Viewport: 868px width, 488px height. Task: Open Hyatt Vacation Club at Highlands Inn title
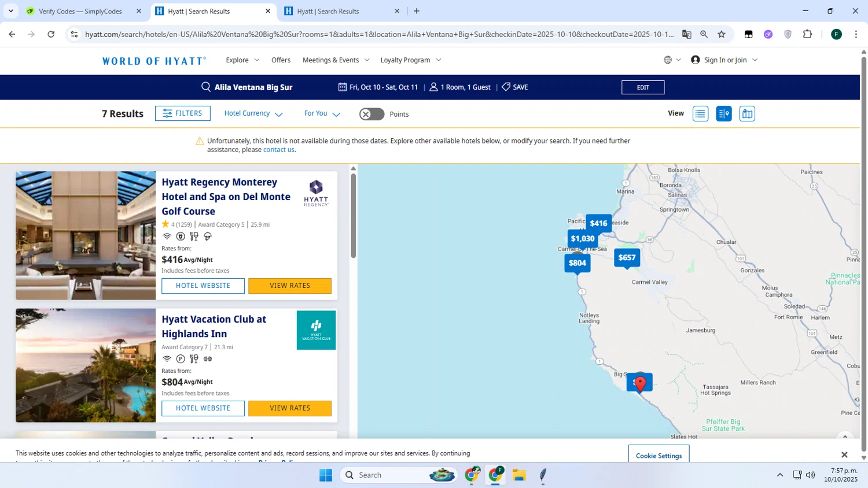214,327
